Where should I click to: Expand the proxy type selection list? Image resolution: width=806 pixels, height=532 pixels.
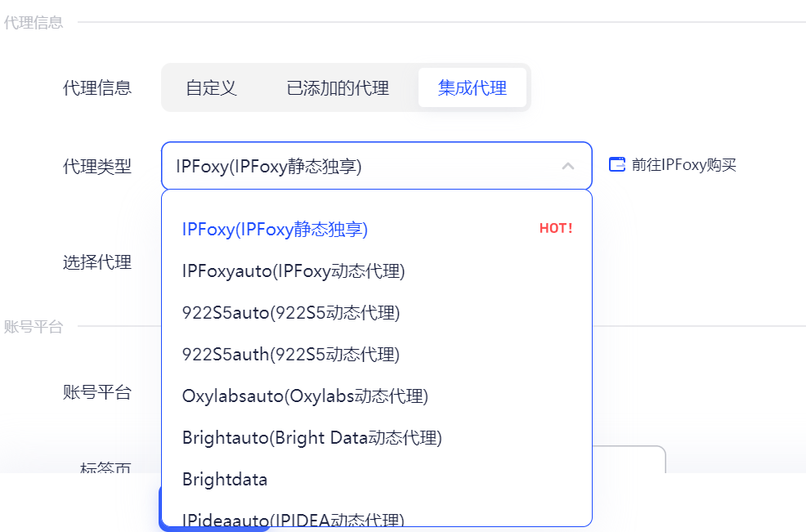coord(569,164)
